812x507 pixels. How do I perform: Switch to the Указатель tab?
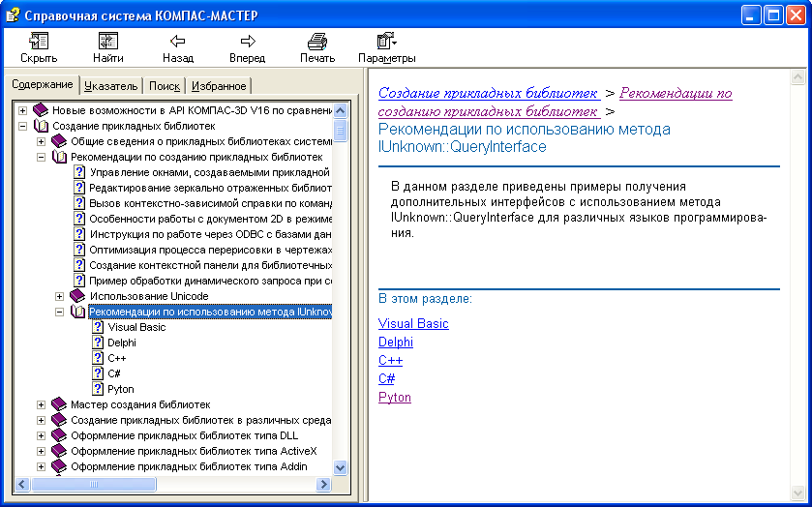click(x=111, y=86)
